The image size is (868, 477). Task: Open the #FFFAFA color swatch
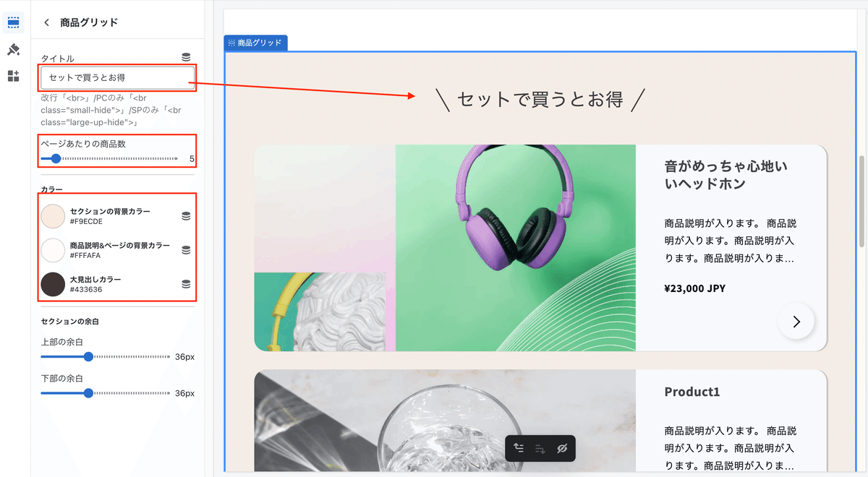tap(54, 250)
